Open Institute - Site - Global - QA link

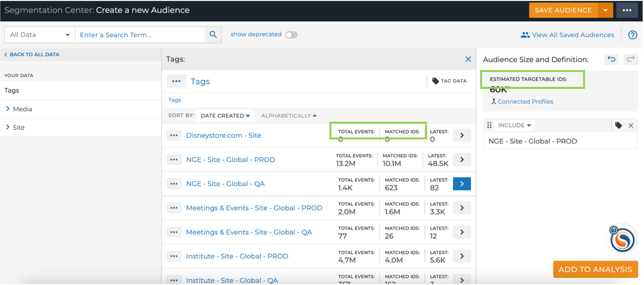point(232,280)
